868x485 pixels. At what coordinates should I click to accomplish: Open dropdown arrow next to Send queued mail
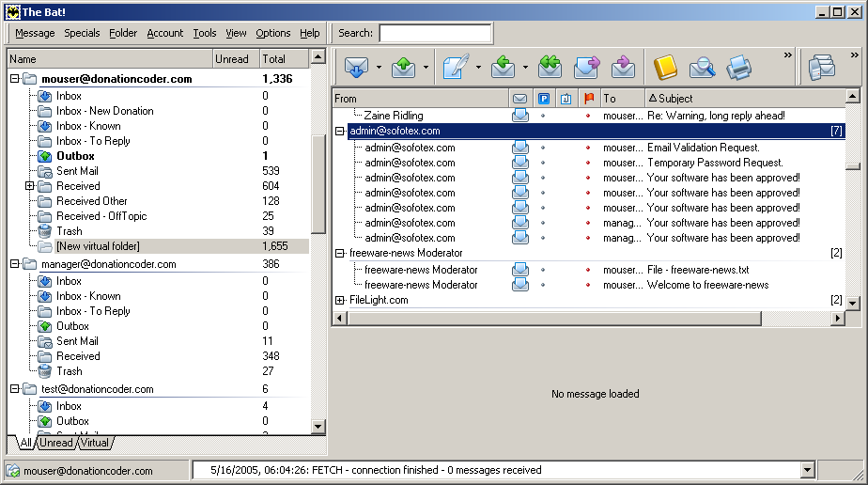point(426,68)
